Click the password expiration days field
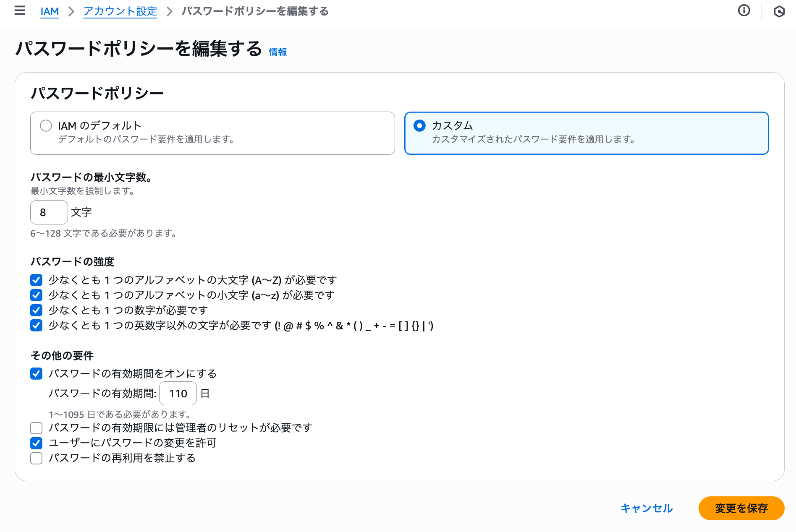 coord(178,394)
